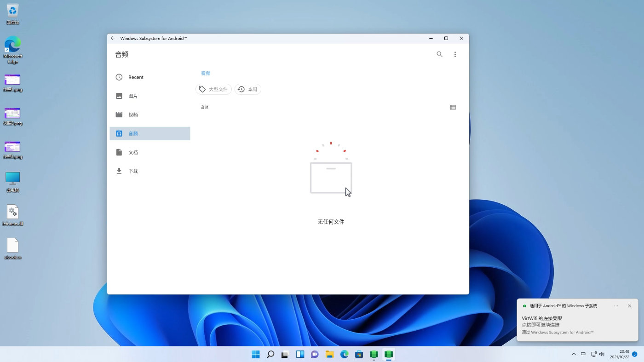Select the 快照3.png desktop file
This screenshot has width=644, height=362.
tap(13, 150)
